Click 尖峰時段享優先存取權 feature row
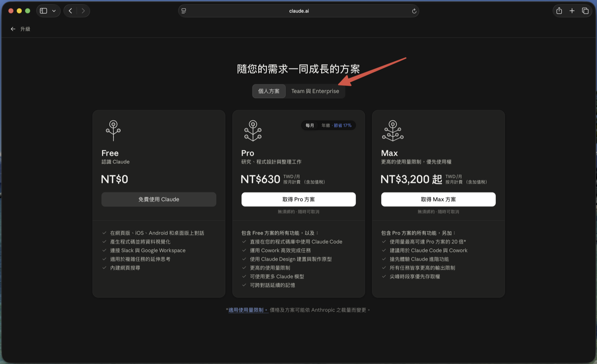This screenshot has width=597, height=364. point(415,277)
